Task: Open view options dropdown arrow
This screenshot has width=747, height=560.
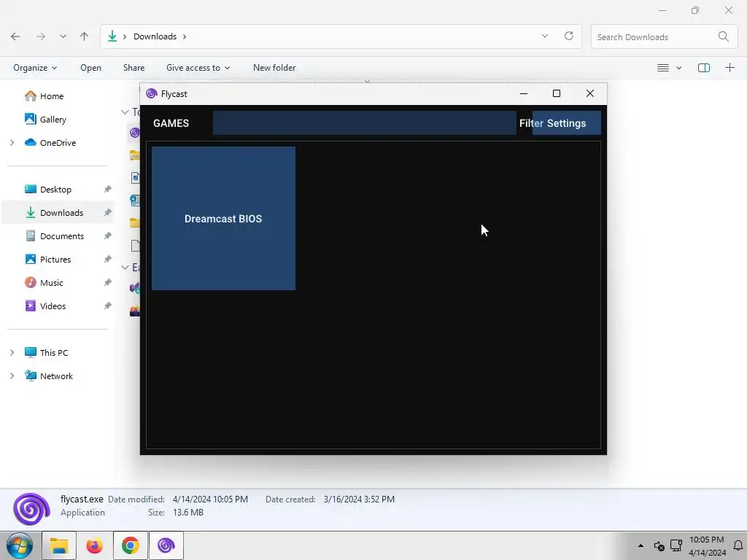Action: click(679, 68)
